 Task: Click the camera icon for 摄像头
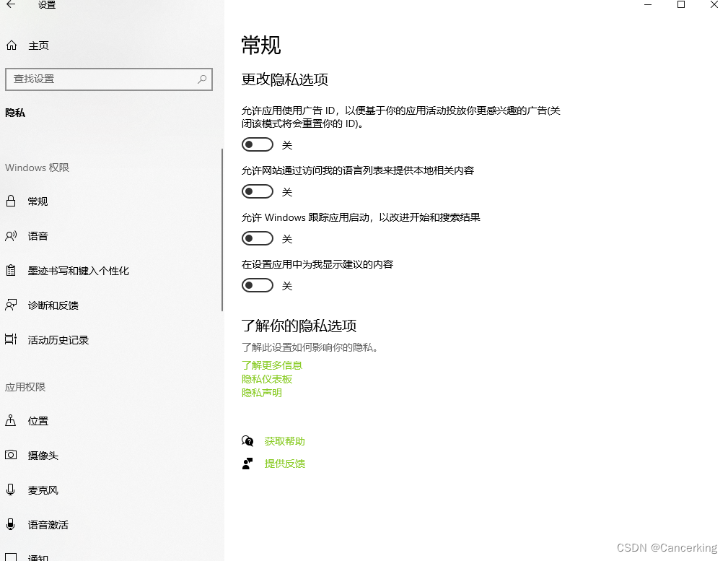(x=11, y=455)
